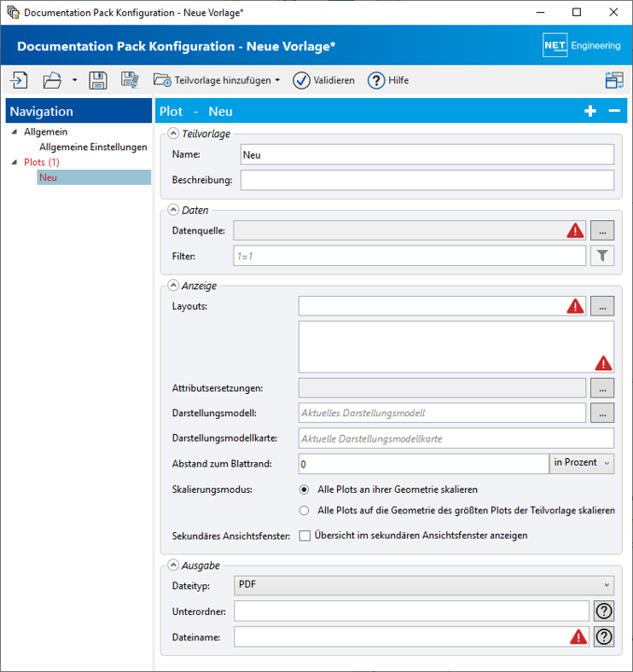Collapse the Anzeige section
This screenshot has width=633, height=672.
(x=173, y=285)
